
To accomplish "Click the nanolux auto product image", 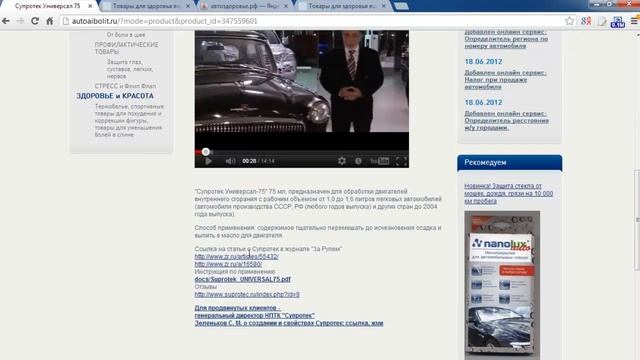I will tap(502, 285).
